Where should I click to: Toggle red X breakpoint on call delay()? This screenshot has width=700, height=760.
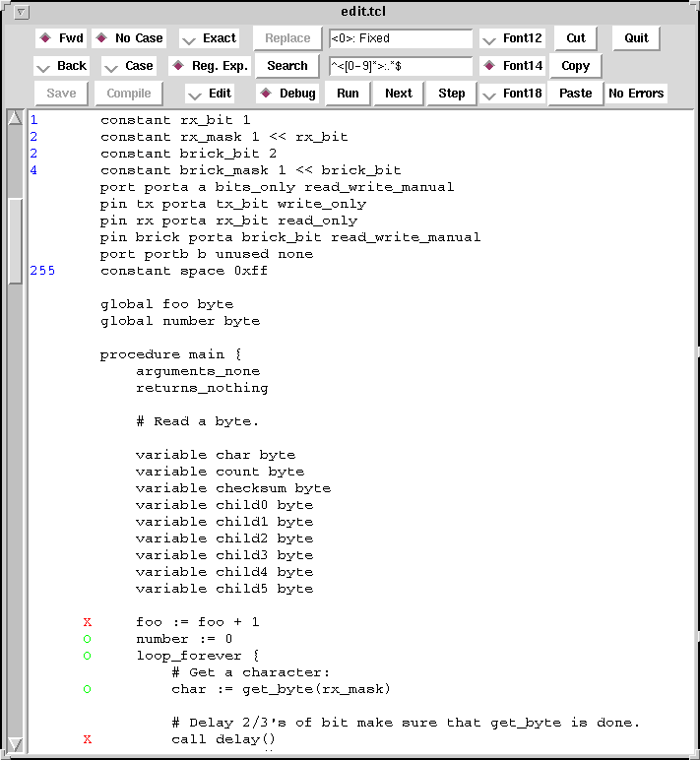pos(88,739)
